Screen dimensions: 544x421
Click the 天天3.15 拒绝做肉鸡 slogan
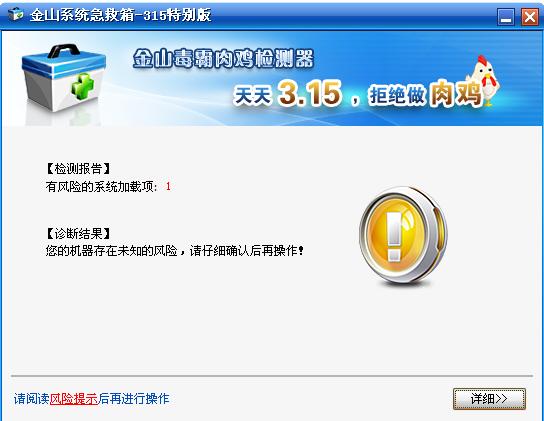pyautogui.click(x=357, y=93)
